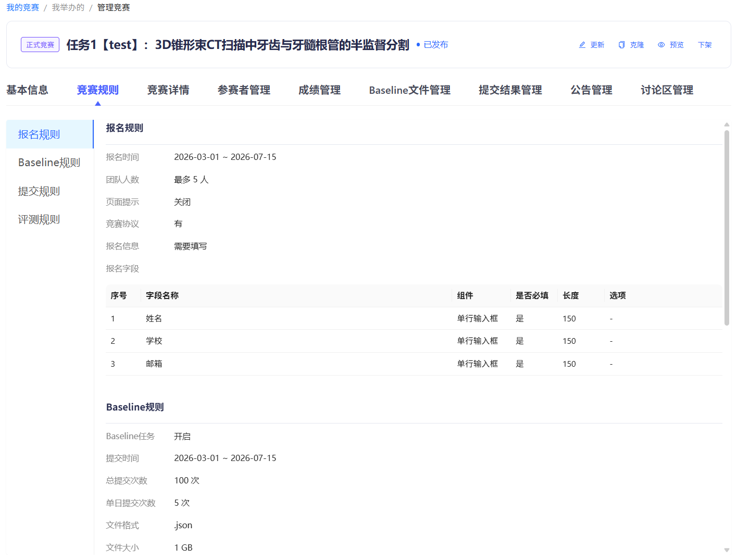This screenshot has width=737, height=560.
Task: Click the 邮箱 field name cell
Action: tap(154, 364)
